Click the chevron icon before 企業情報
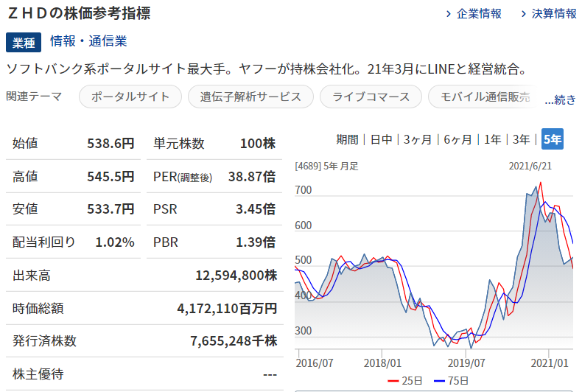Viewport: 582px width, 392px height. [x=449, y=14]
